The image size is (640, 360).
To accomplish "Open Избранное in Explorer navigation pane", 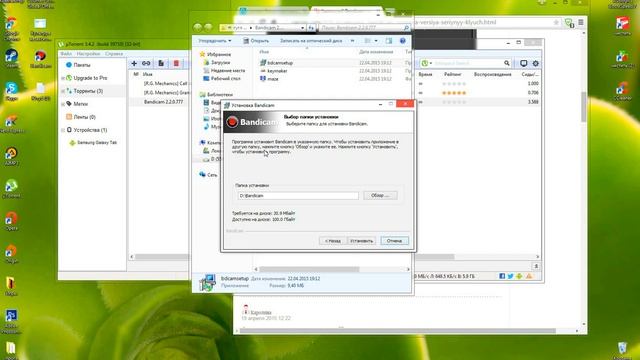I will pyautogui.click(x=219, y=54).
